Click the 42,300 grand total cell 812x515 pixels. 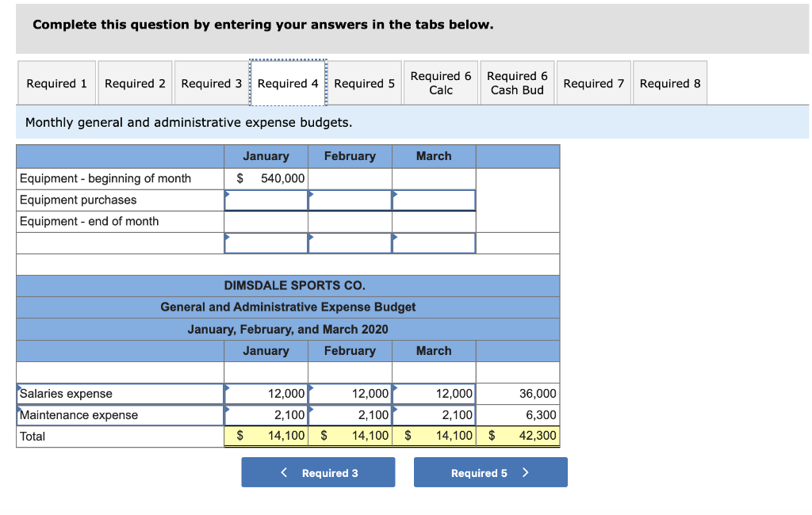[518, 437]
